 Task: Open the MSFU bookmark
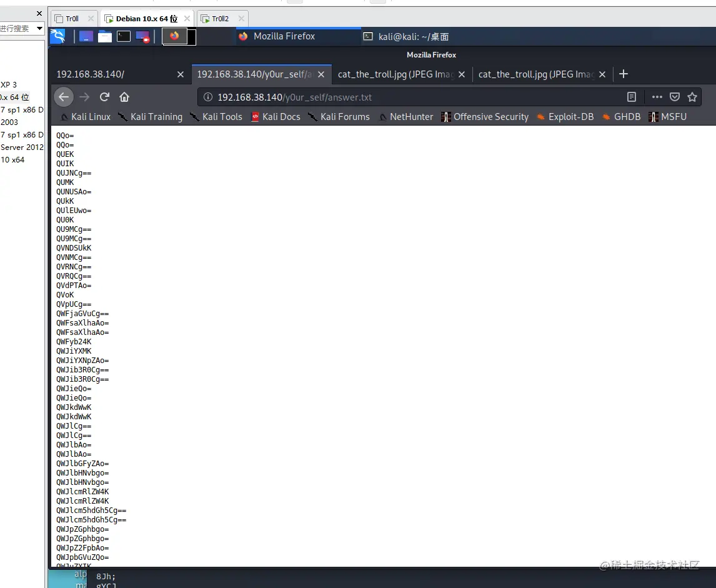pyautogui.click(x=668, y=117)
